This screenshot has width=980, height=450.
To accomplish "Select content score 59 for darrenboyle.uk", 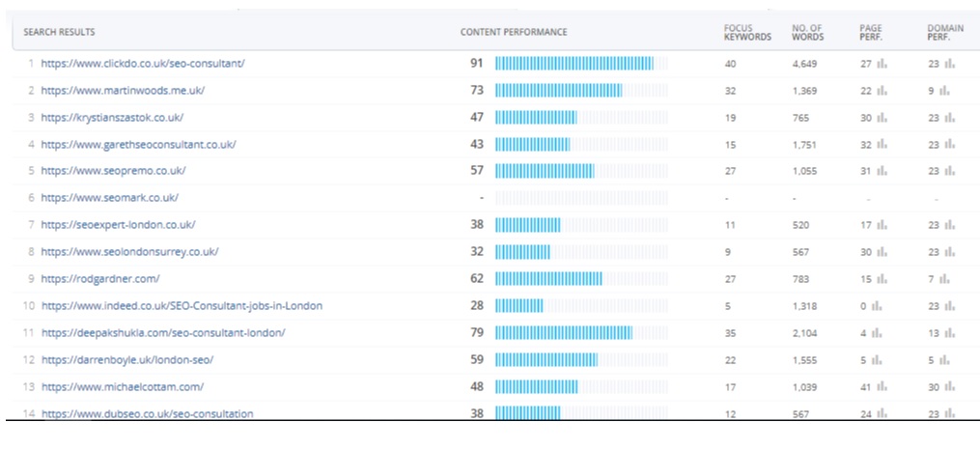I will 477,360.
